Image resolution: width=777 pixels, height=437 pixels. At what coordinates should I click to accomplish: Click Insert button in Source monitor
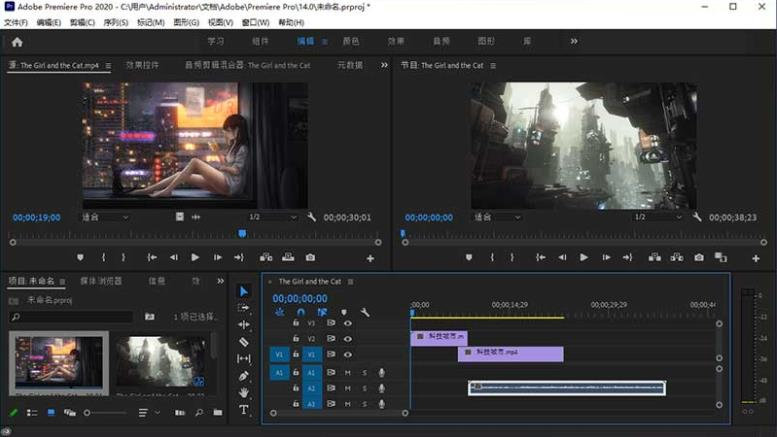266,257
